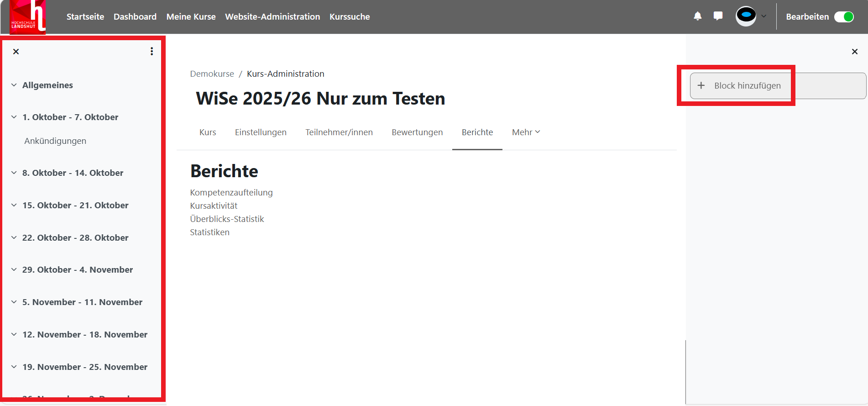Close the right block drawer
The width and height of the screenshot is (868, 406).
(x=854, y=52)
